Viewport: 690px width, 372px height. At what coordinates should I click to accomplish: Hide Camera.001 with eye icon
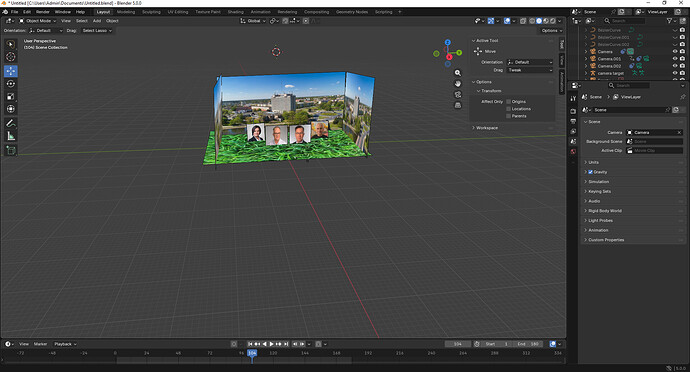(675, 59)
